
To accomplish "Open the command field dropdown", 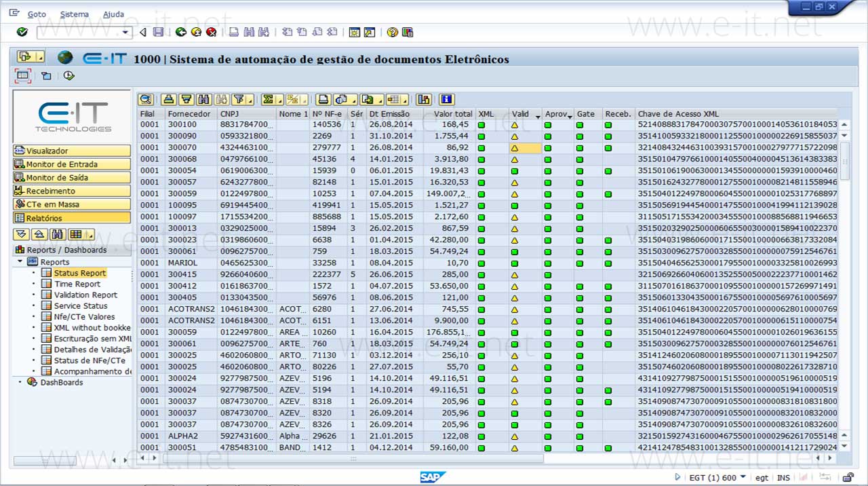I will (x=125, y=32).
